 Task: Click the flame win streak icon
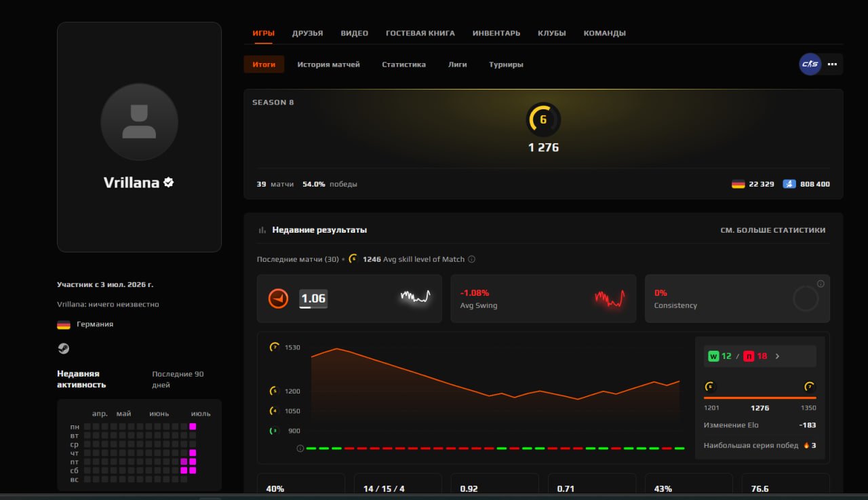tap(806, 445)
